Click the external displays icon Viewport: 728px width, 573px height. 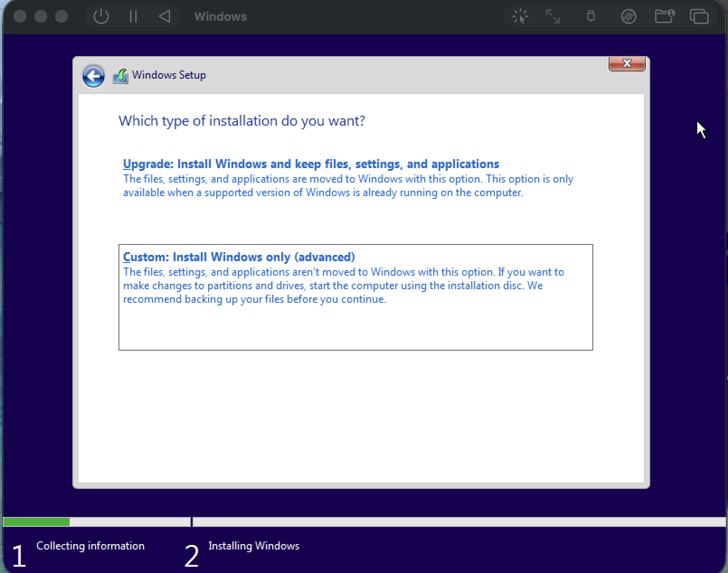[699, 16]
